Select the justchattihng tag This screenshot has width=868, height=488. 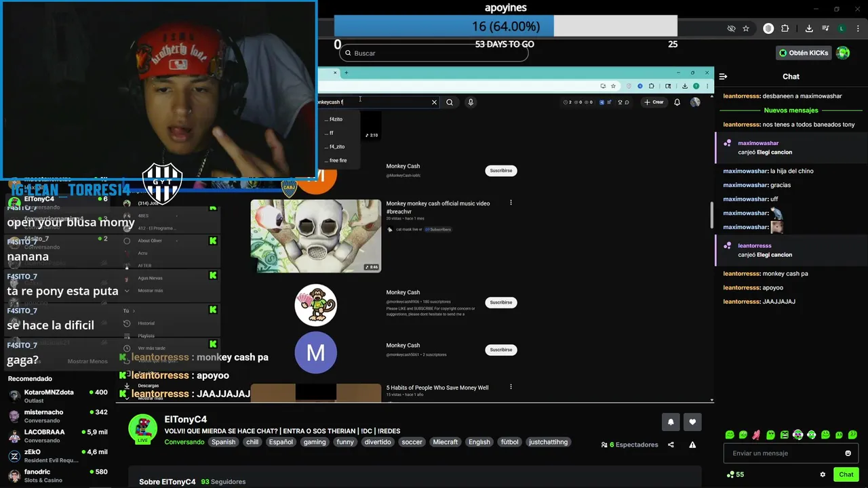(549, 442)
